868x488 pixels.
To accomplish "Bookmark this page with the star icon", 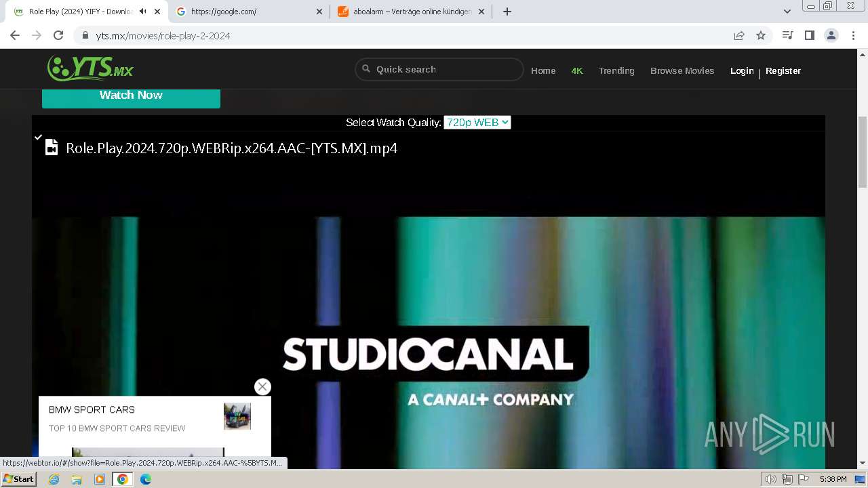I will tap(761, 35).
